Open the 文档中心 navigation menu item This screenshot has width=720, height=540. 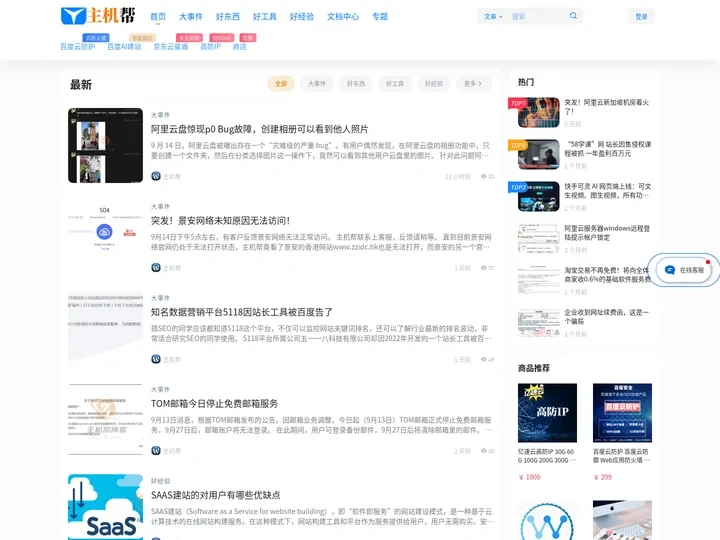pyautogui.click(x=343, y=17)
